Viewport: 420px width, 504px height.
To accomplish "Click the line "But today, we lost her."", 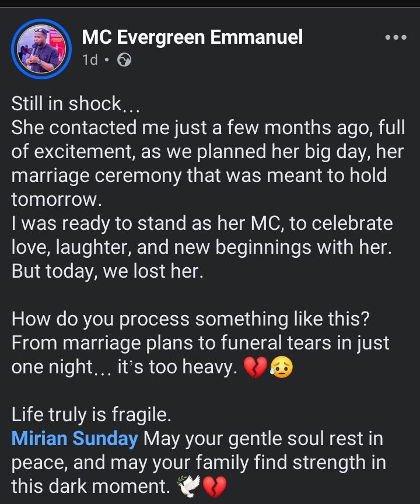I will (x=107, y=272).
